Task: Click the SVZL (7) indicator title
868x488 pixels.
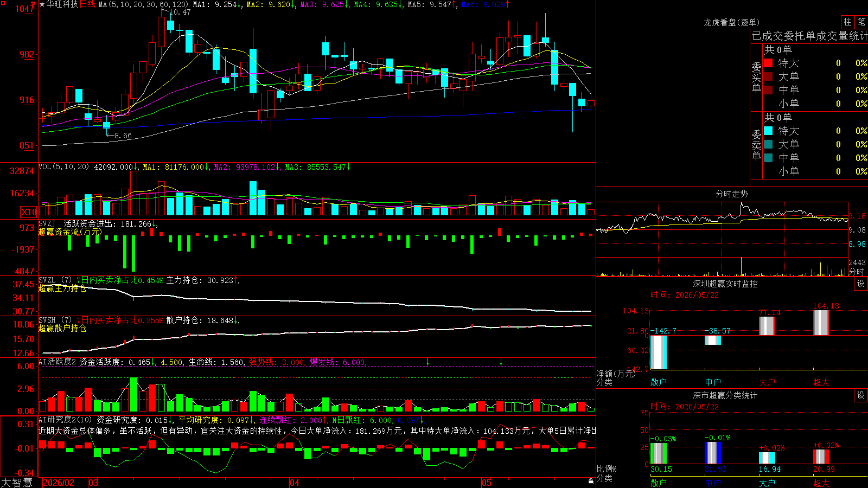Action: pos(55,280)
